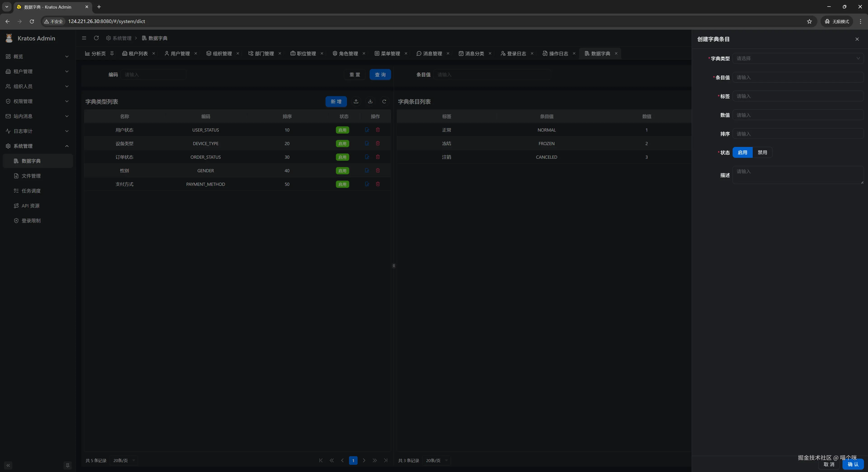
Task: Select 禁用 status option
Action: [x=762, y=152]
